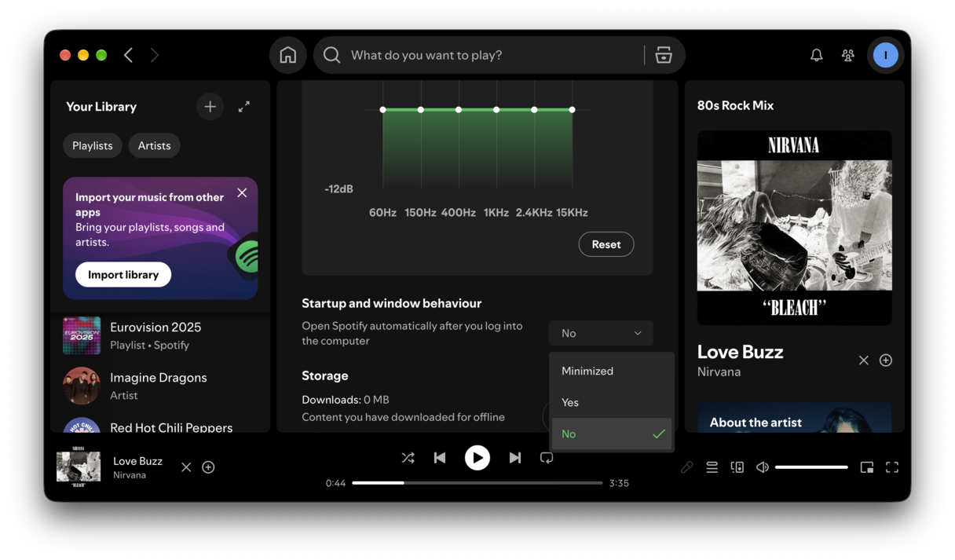Navigate back with the left arrow
Image resolution: width=955 pixels, height=560 pixels.
click(x=129, y=55)
